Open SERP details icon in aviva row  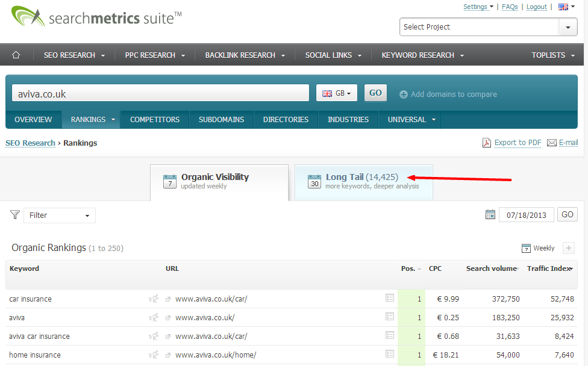click(x=390, y=317)
